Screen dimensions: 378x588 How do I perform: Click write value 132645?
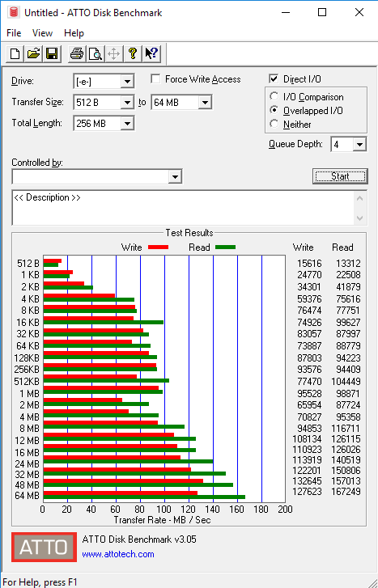[307, 480]
